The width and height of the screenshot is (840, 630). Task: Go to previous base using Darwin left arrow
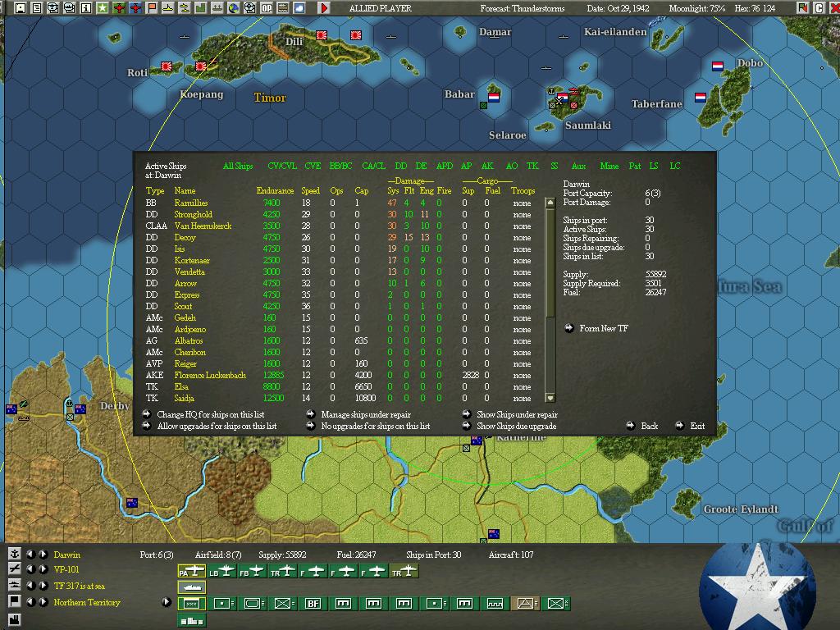coord(30,554)
